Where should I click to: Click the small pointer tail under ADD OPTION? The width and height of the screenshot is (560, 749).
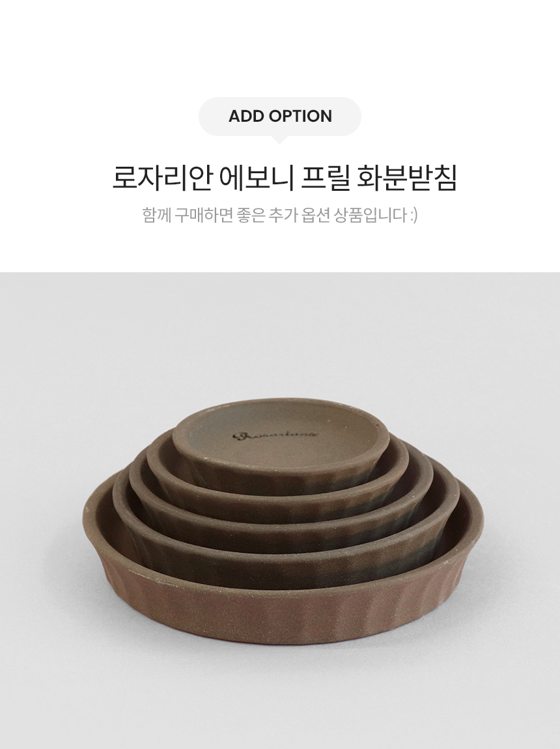[x=280, y=139]
